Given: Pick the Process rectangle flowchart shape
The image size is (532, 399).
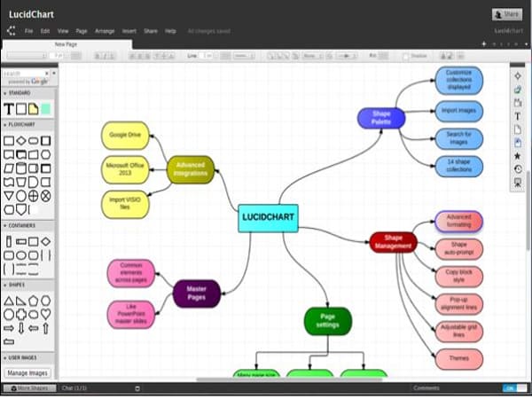Looking at the screenshot, I should click(9, 140).
